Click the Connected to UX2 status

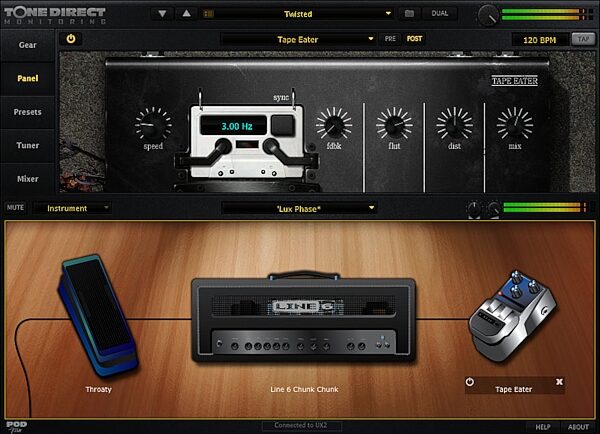click(301, 426)
